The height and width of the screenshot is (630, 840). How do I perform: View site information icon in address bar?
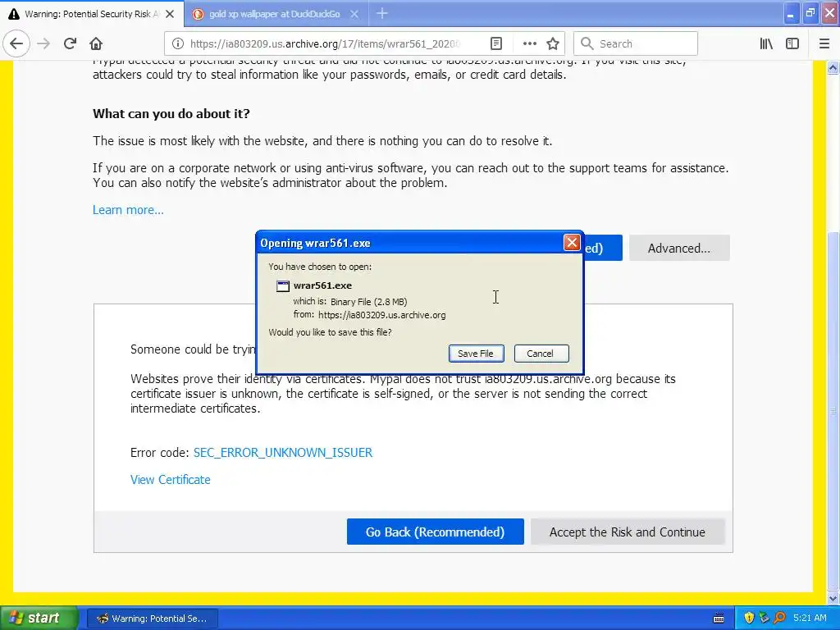pos(178,43)
